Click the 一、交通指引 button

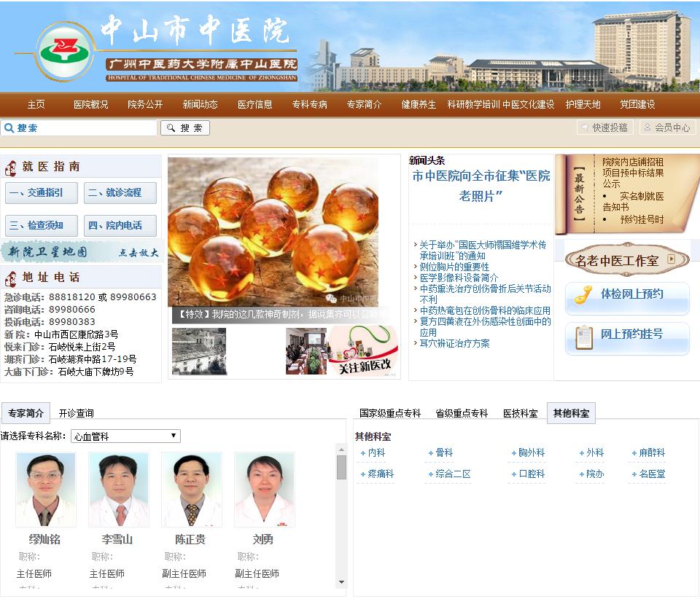tap(42, 192)
